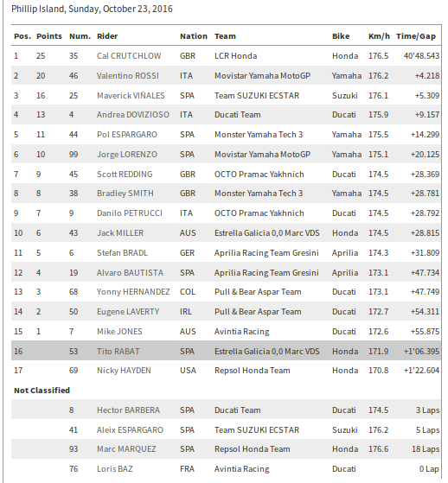The height and width of the screenshot is (483, 448).
Task: Click the Km/h column header
Action: (x=379, y=36)
